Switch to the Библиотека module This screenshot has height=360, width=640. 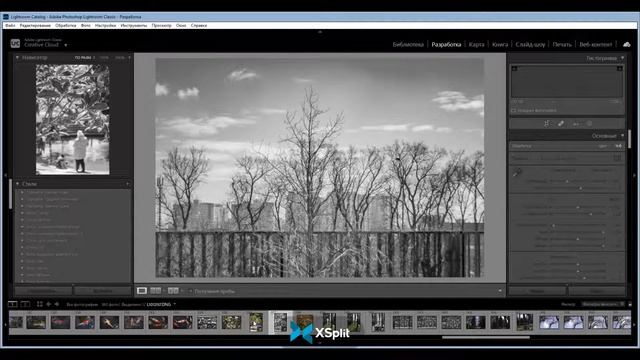click(408, 44)
